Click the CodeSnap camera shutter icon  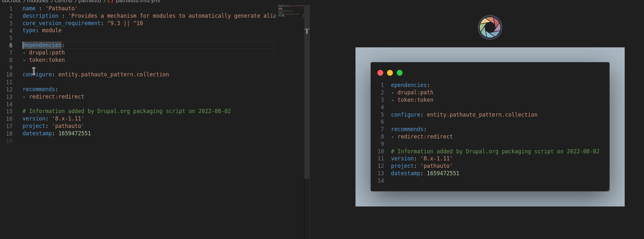tap(490, 27)
